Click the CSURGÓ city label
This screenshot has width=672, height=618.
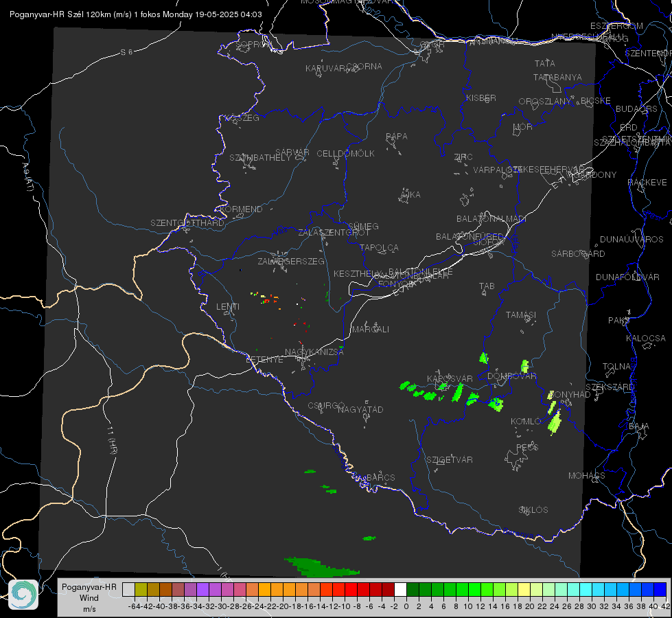(x=326, y=406)
